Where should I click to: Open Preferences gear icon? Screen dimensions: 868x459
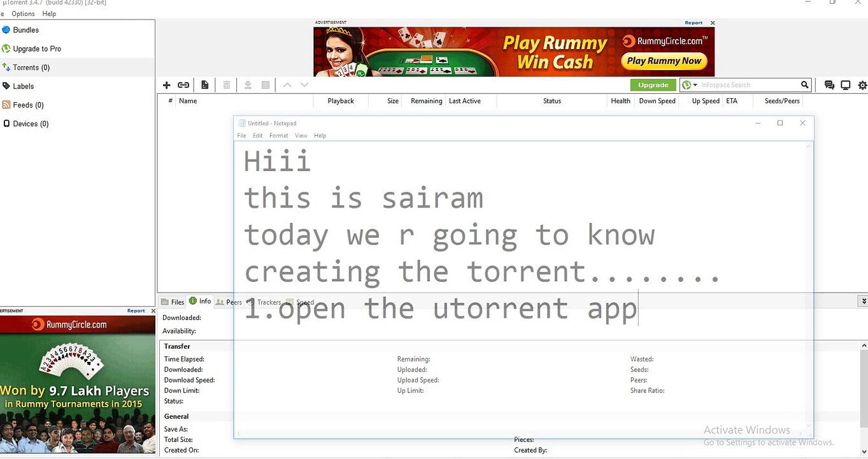(863, 85)
